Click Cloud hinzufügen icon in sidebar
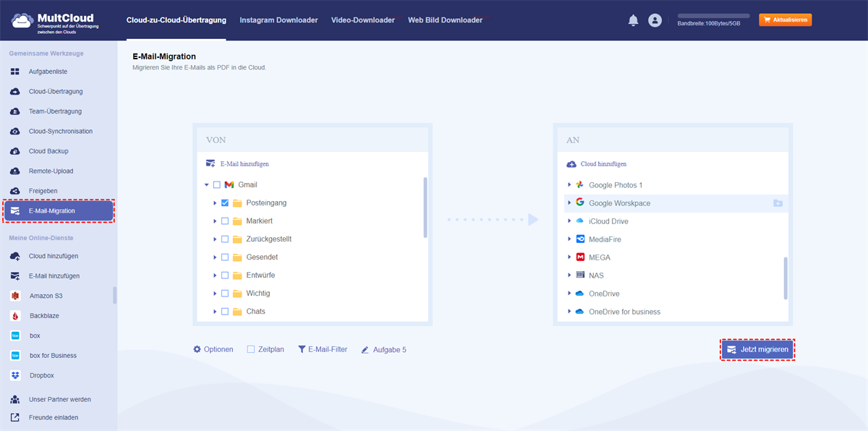 click(14, 256)
